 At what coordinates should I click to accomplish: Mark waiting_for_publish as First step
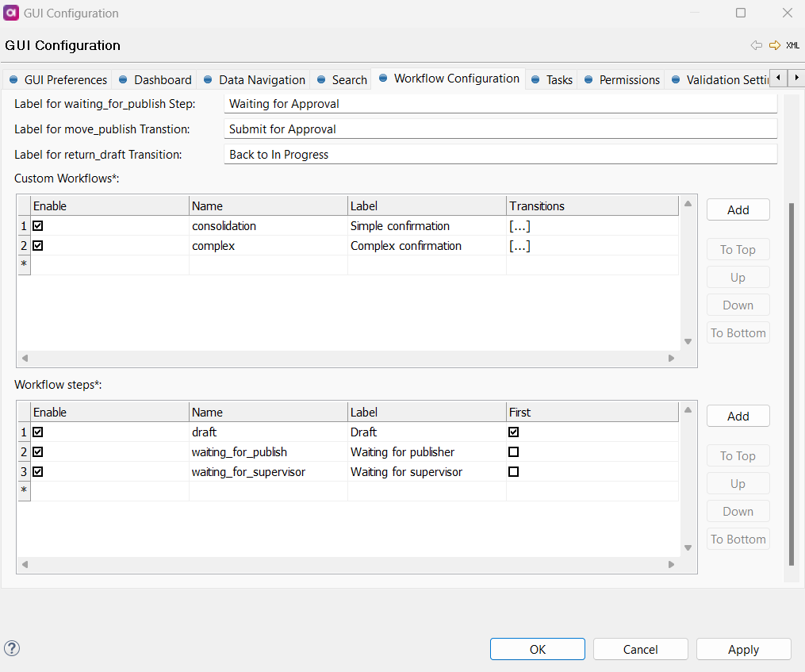tap(513, 452)
